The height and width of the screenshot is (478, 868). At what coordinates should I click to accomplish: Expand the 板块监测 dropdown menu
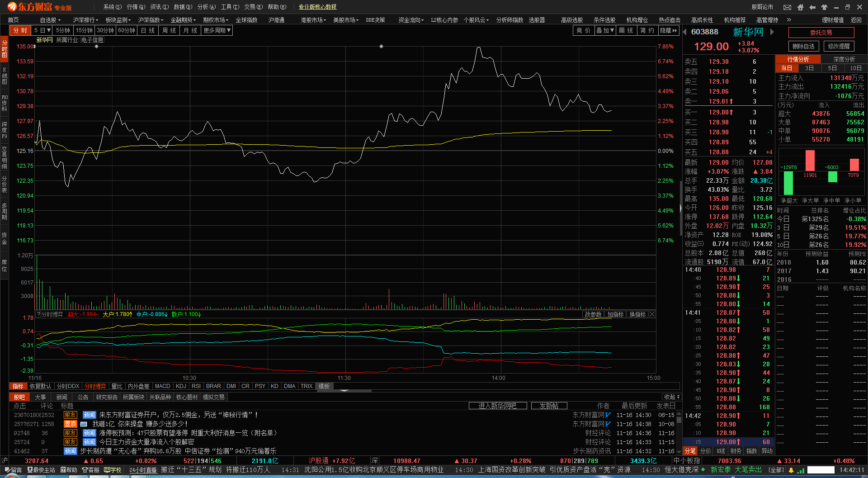tap(118, 20)
